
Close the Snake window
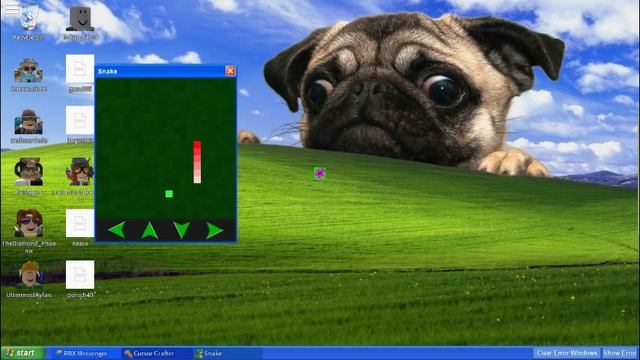(x=230, y=71)
